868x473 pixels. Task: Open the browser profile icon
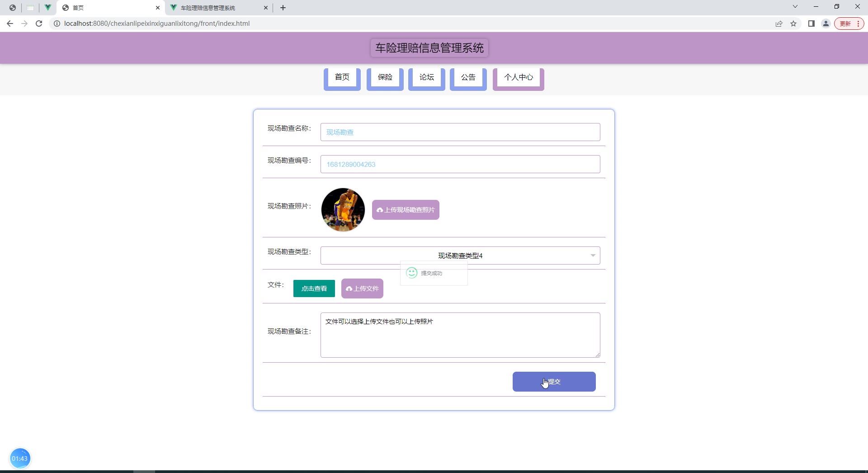(826, 24)
